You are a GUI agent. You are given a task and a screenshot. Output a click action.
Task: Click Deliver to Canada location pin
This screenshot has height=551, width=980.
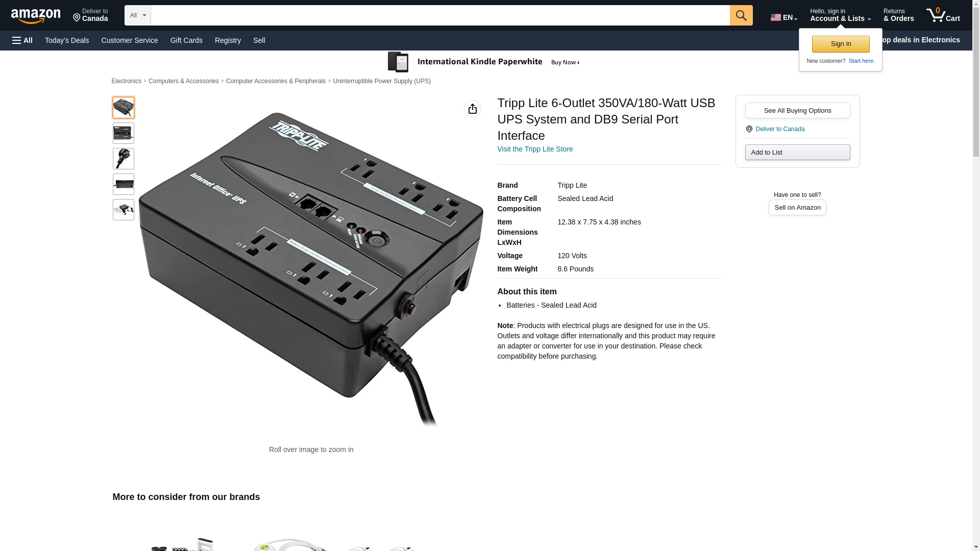[x=749, y=129]
